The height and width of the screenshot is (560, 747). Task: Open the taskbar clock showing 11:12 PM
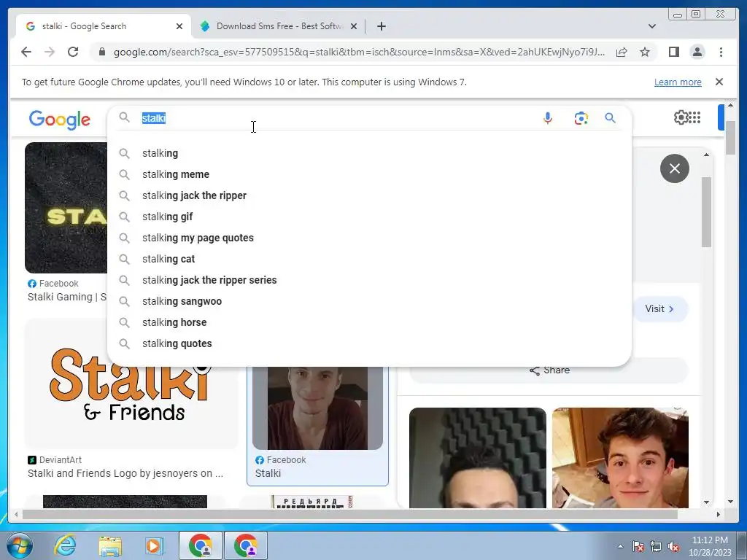click(x=709, y=546)
